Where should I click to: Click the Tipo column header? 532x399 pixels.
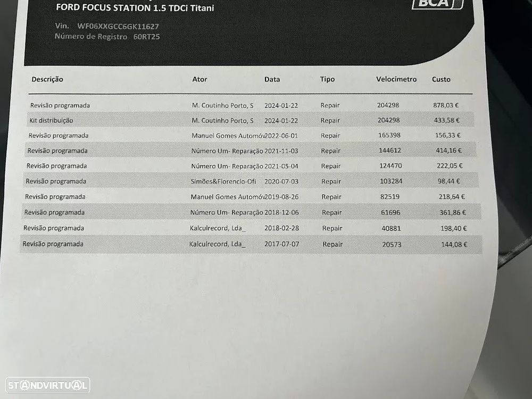[x=327, y=79]
